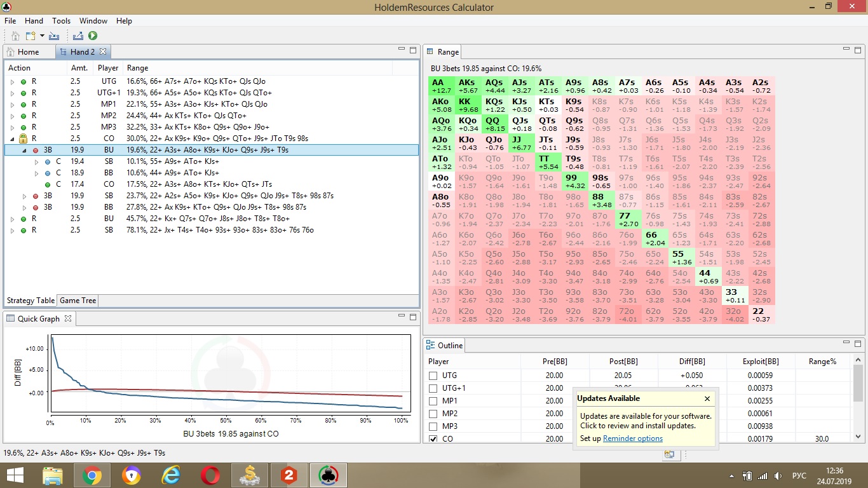
Task: Switch to the Game Tree tab
Action: (78, 301)
